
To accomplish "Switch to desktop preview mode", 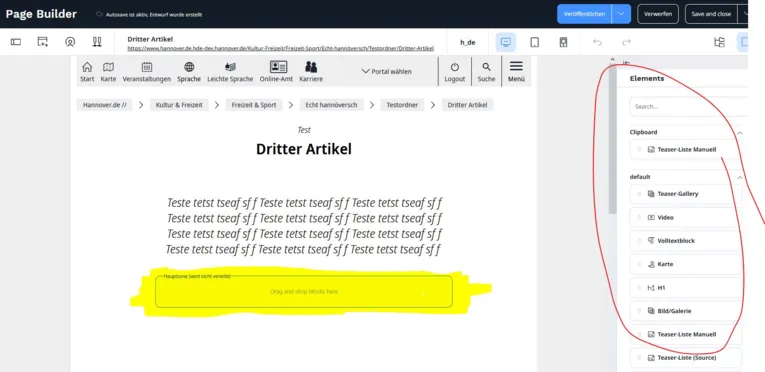I will pyautogui.click(x=506, y=42).
